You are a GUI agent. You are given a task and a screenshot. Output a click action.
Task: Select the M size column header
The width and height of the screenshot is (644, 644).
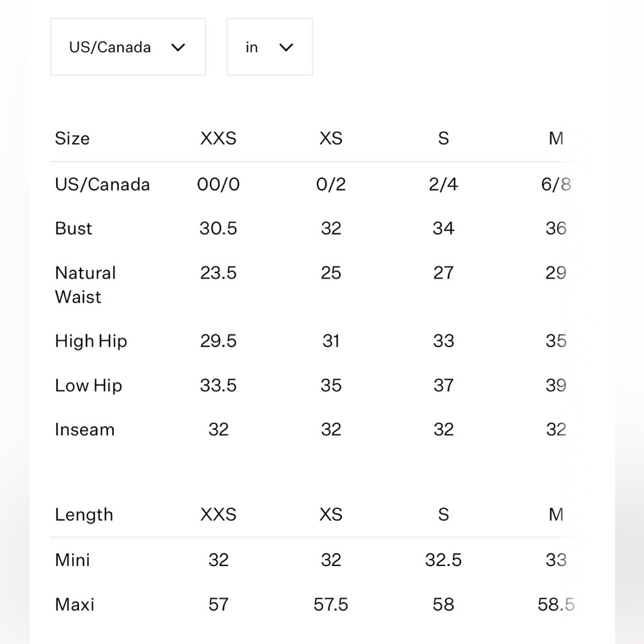[556, 138]
